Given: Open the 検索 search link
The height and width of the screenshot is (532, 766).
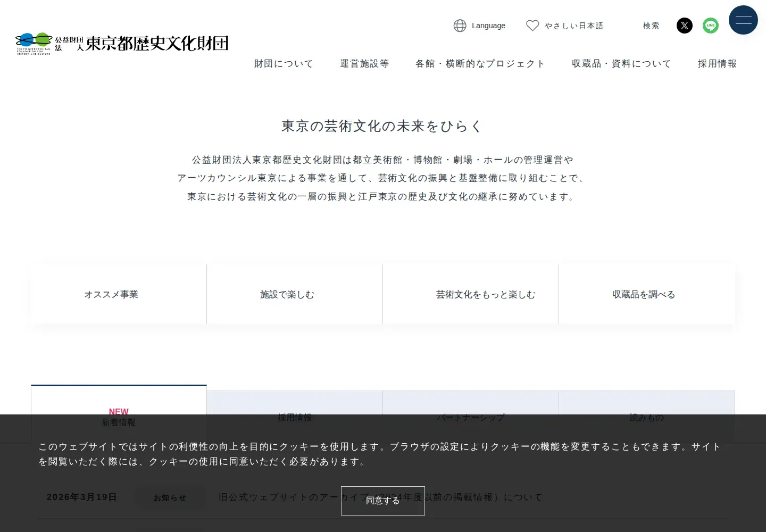Looking at the screenshot, I should click(651, 26).
